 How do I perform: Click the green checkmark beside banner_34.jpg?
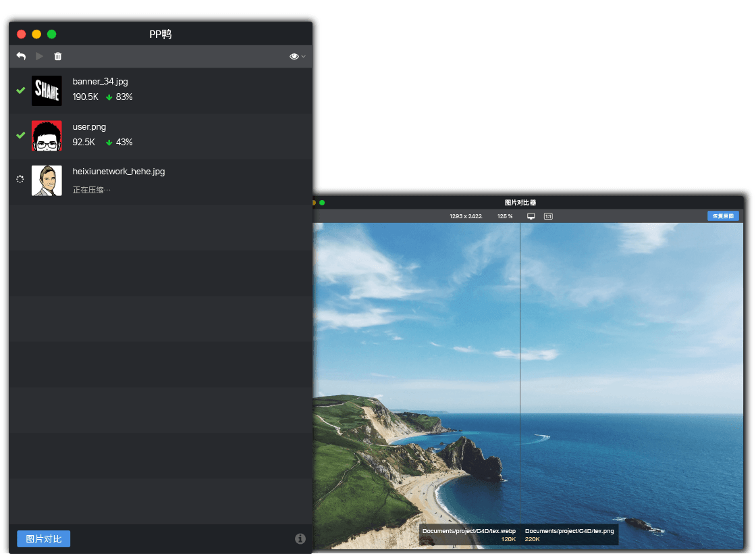[20, 91]
